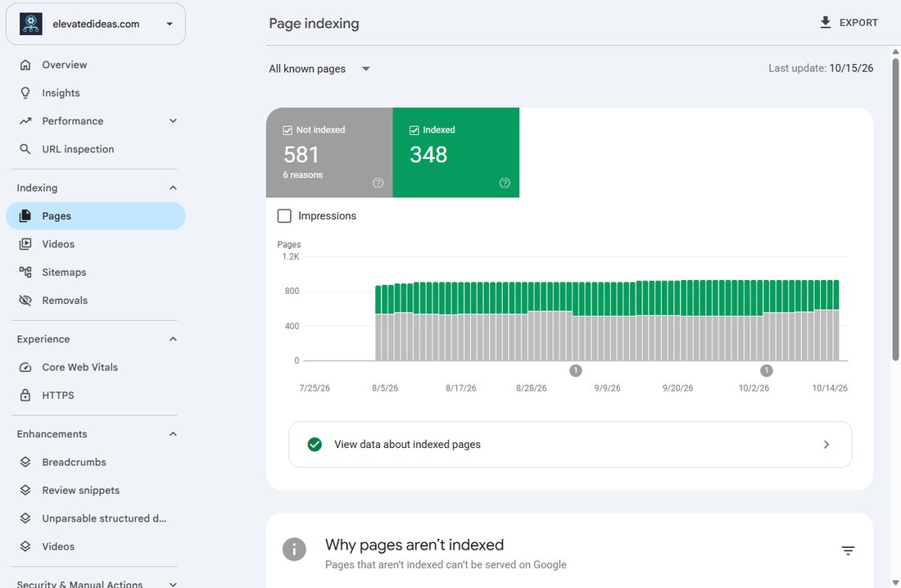The width and height of the screenshot is (901, 588).
Task: Select the Not indexed 581 tile
Action: point(329,152)
